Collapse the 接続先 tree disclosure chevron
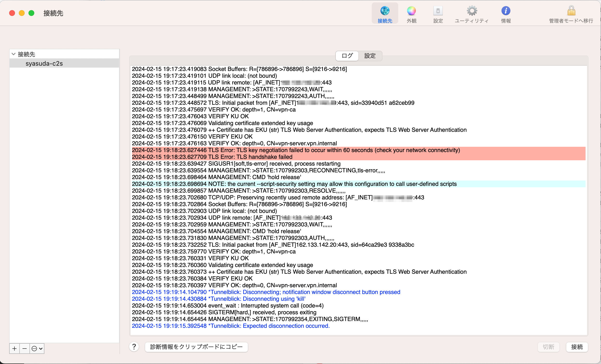 [x=14, y=54]
